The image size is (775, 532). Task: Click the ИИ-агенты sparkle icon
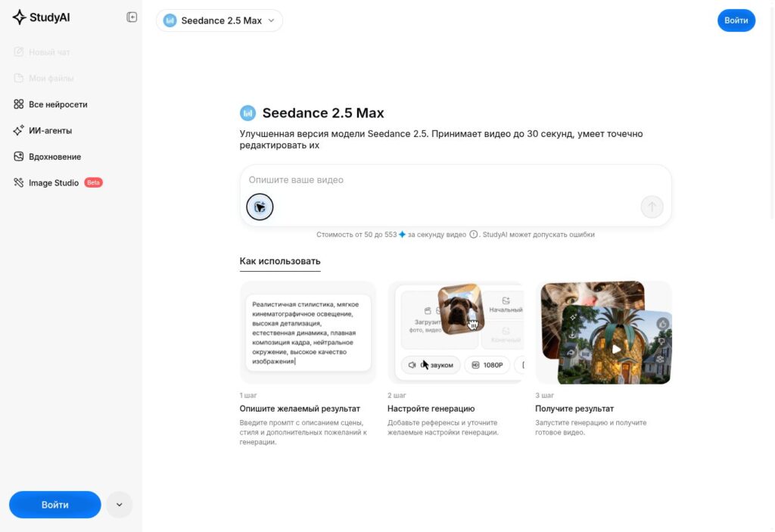[19, 130]
